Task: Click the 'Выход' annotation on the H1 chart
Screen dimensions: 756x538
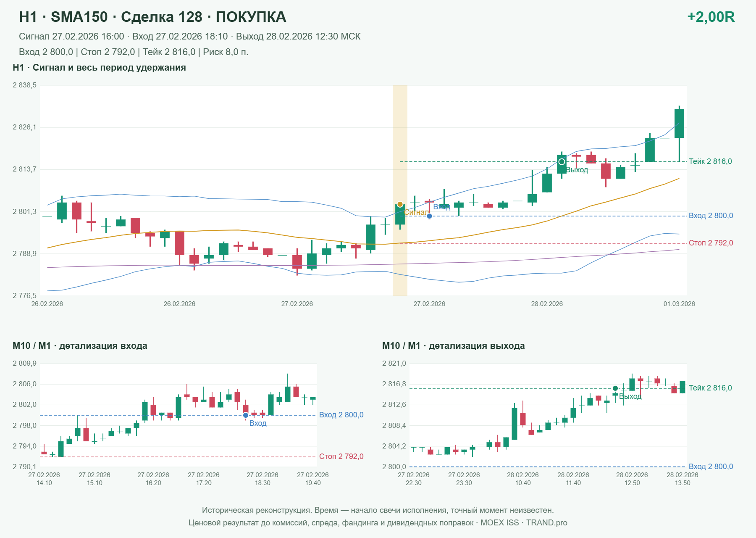Action: pos(577,170)
